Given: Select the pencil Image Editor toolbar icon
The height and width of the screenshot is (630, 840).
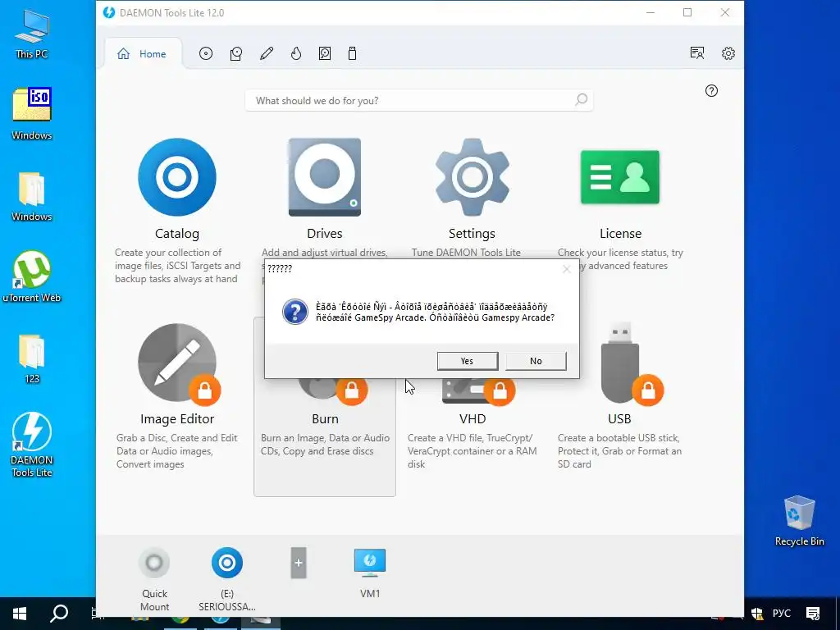Looking at the screenshot, I should point(267,53).
